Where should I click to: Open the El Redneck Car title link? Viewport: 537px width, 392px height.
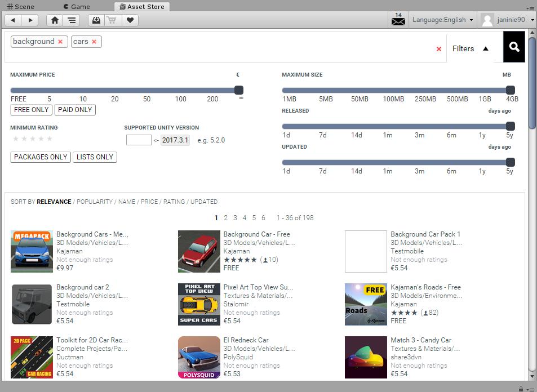(246, 340)
